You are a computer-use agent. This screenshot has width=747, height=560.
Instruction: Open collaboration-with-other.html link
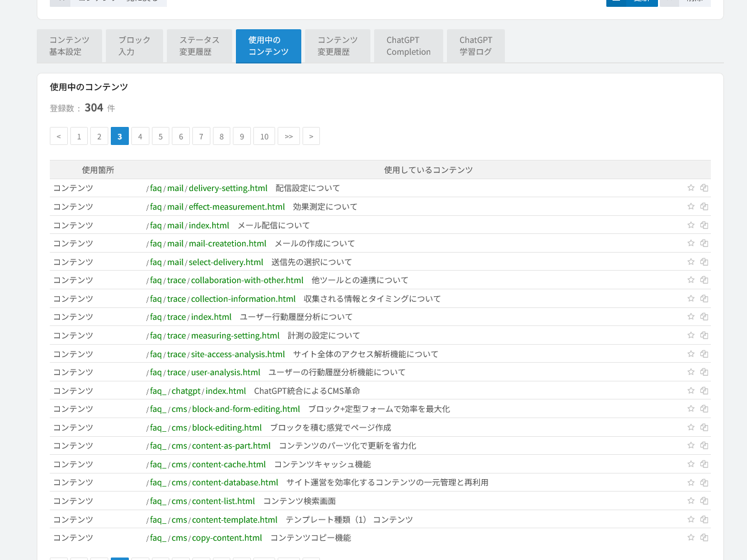[x=247, y=280]
